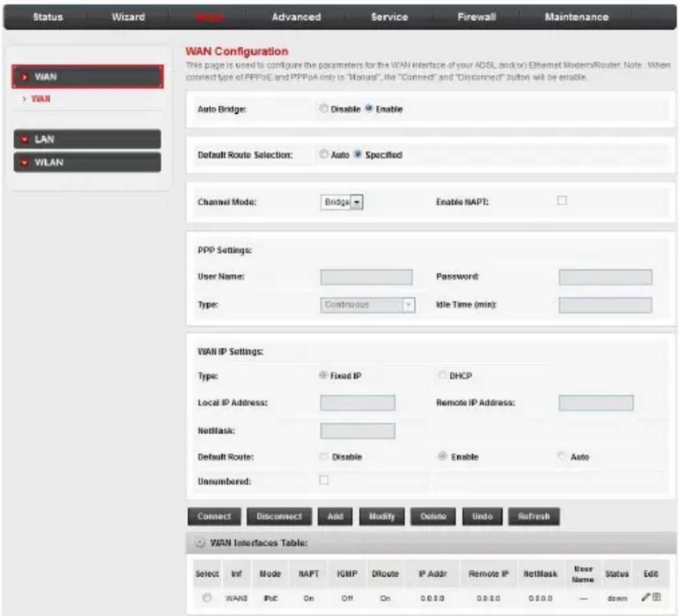Open the Maintenance tab
Screen dimensions: 679x616
coord(576,17)
